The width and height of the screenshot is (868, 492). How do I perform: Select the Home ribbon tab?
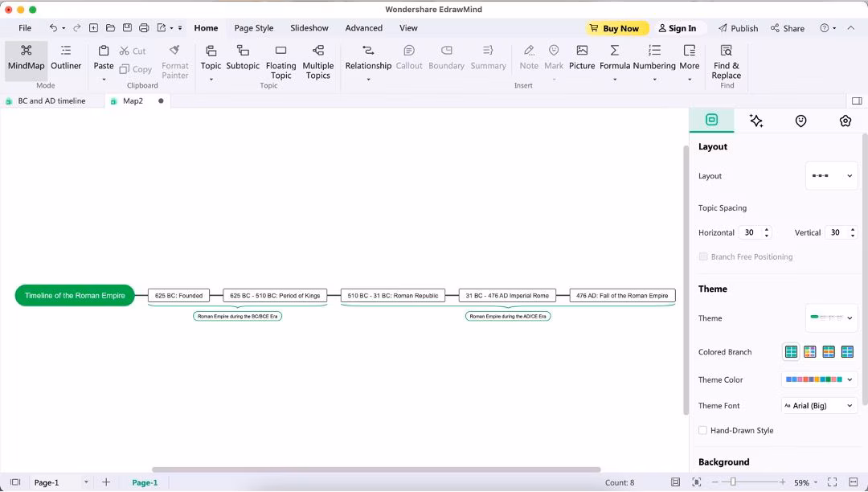pyautogui.click(x=206, y=28)
